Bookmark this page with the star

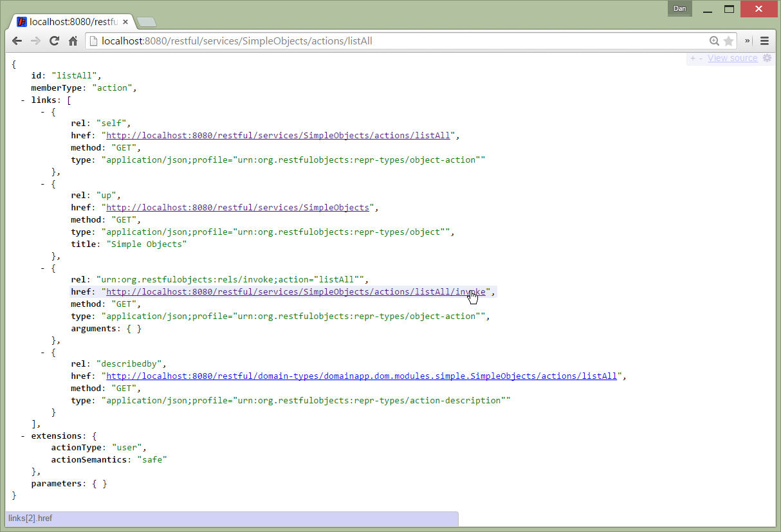click(x=728, y=41)
